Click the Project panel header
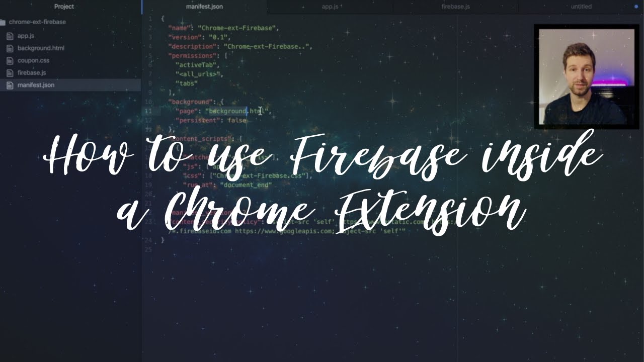 pos(64,7)
